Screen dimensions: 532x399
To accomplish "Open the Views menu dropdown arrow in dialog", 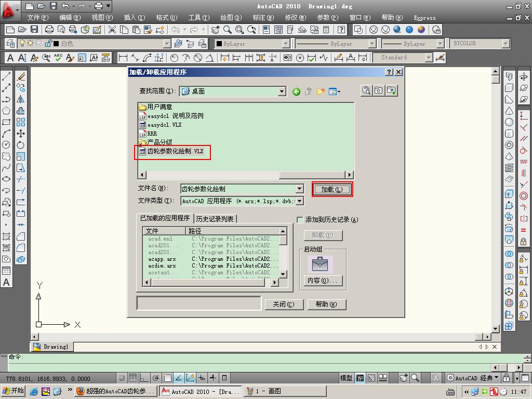I will click(339, 91).
